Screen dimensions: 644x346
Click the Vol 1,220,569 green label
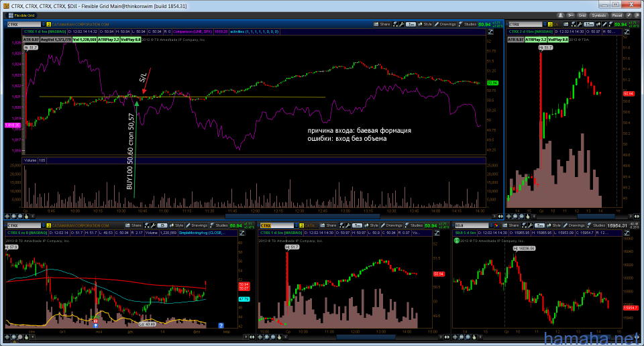click(x=85, y=40)
